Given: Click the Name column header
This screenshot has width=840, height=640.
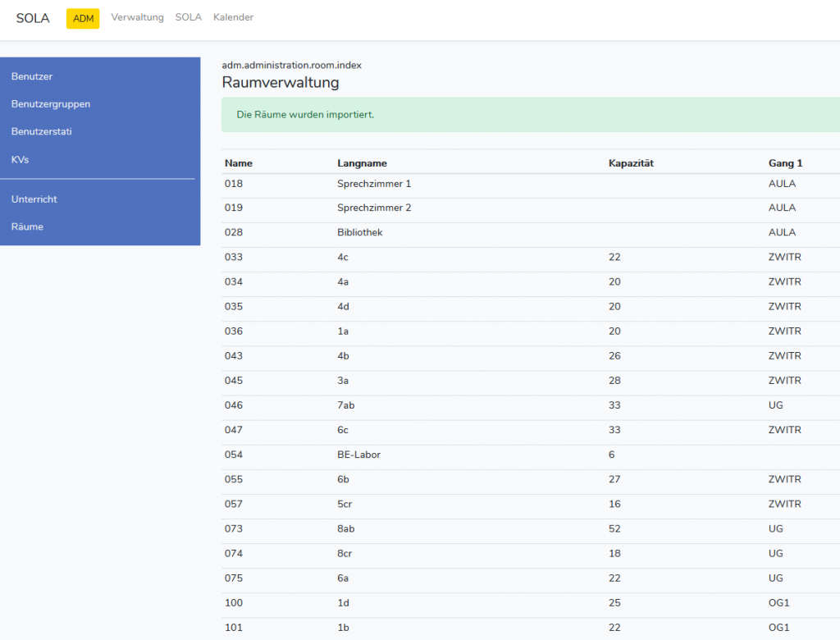Looking at the screenshot, I should click(239, 163).
